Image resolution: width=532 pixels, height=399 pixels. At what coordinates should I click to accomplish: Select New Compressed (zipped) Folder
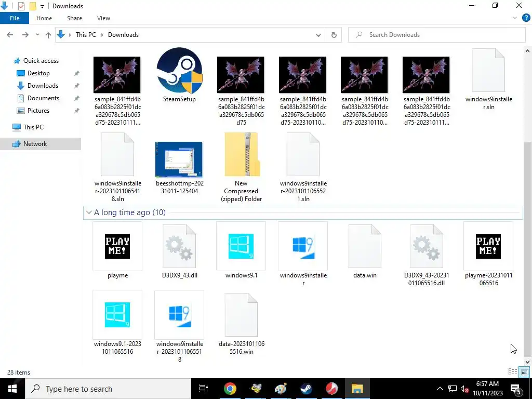click(x=241, y=167)
